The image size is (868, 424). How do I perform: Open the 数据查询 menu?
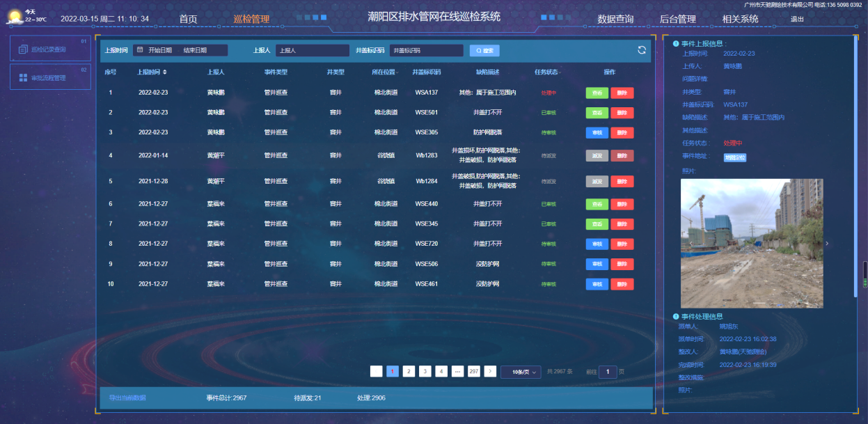tap(615, 19)
